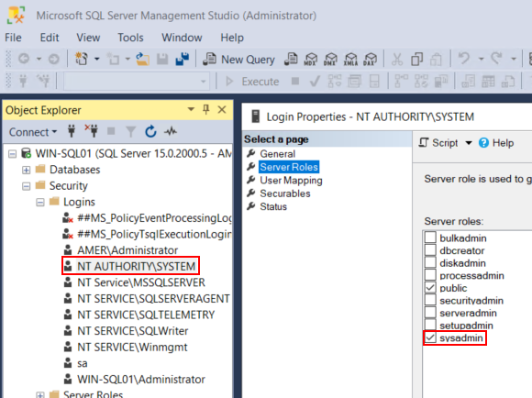
Task: Check the processadmin server role
Action: [x=430, y=275]
